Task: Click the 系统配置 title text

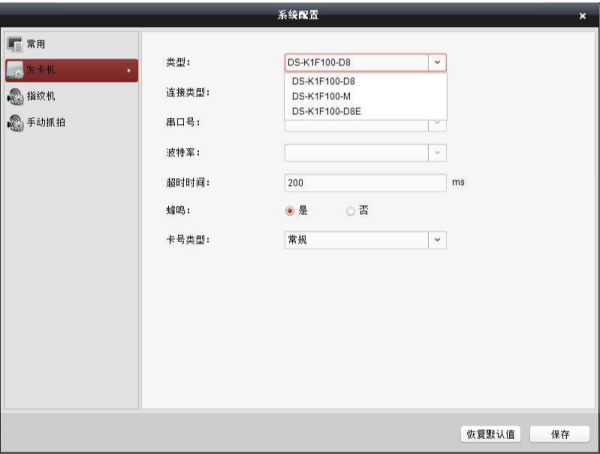Action: pyautogui.click(x=298, y=15)
